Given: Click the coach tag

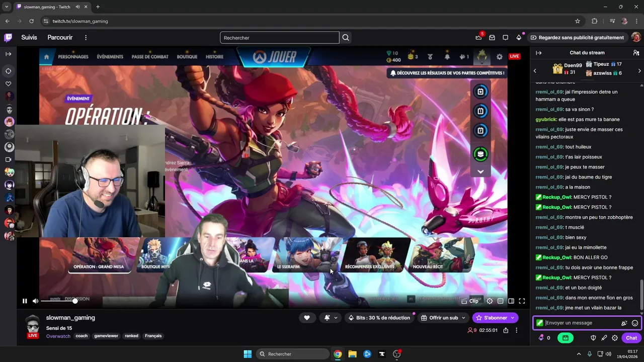Looking at the screenshot, I should 82,336.
